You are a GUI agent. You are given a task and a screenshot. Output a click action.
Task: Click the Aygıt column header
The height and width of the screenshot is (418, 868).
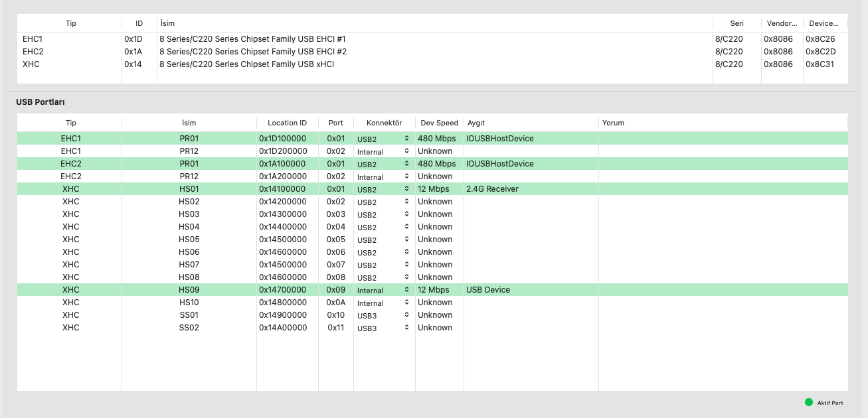(476, 123)
